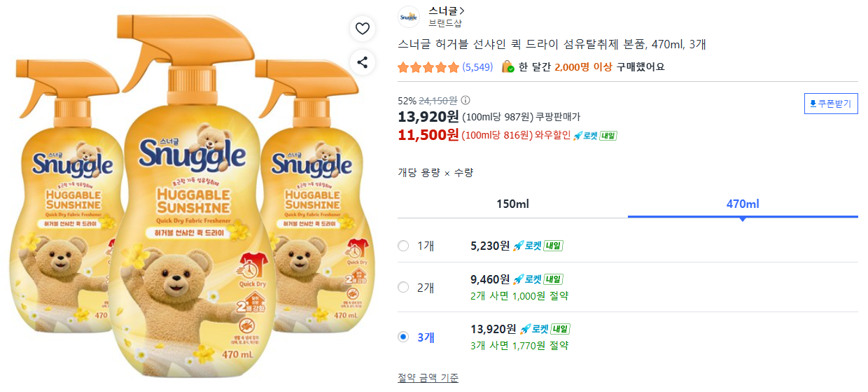Click the price info circle icon
868x392 pixels.
click(x=465, y=100)
